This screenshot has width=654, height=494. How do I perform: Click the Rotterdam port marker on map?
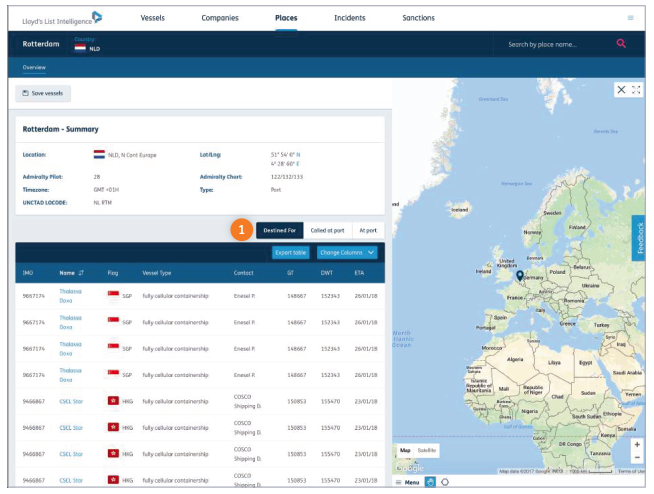519,276
